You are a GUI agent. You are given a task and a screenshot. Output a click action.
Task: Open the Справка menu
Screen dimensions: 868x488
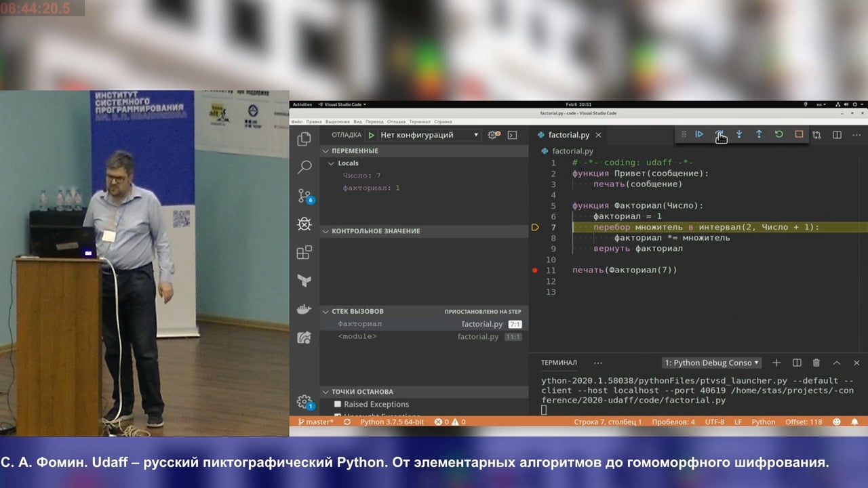pyautogui.click(x=443, y=121)
